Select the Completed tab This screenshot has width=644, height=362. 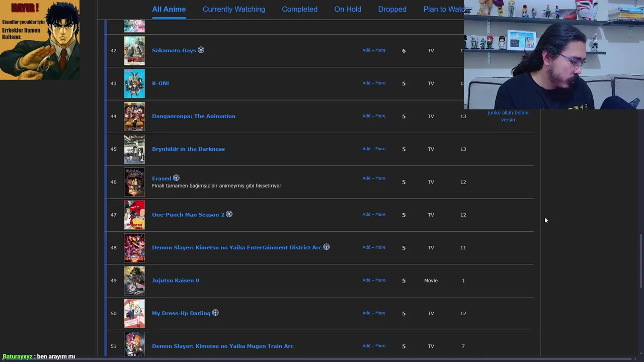click(299, 9)
